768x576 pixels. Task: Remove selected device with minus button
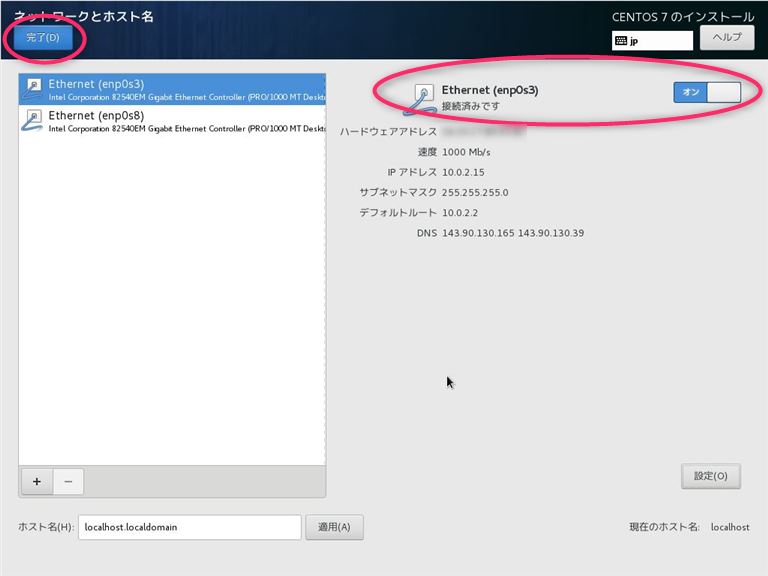pos(68,481)
